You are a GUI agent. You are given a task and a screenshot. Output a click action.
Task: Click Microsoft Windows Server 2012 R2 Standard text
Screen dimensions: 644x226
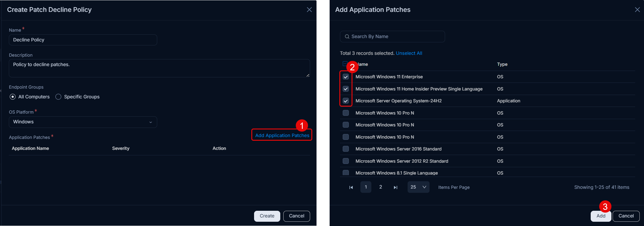pyautogui.click(x=402, y=161)
